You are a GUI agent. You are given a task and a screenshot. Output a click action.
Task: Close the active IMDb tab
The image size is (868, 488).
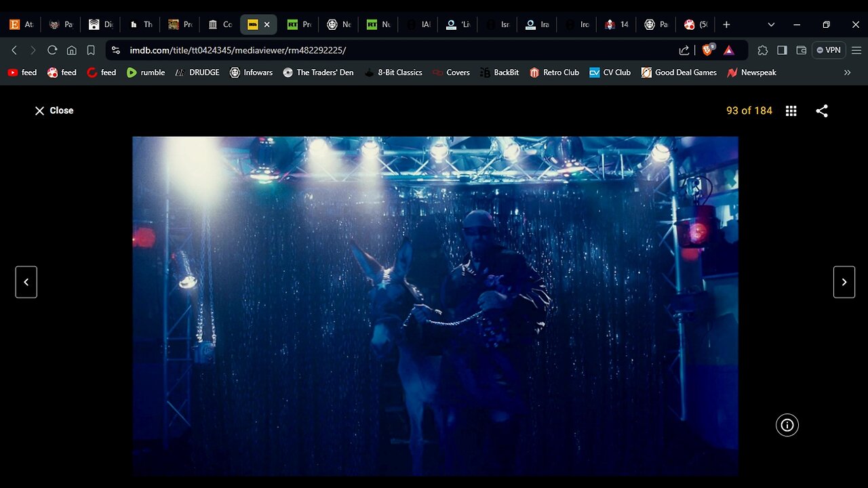[267, 24]
